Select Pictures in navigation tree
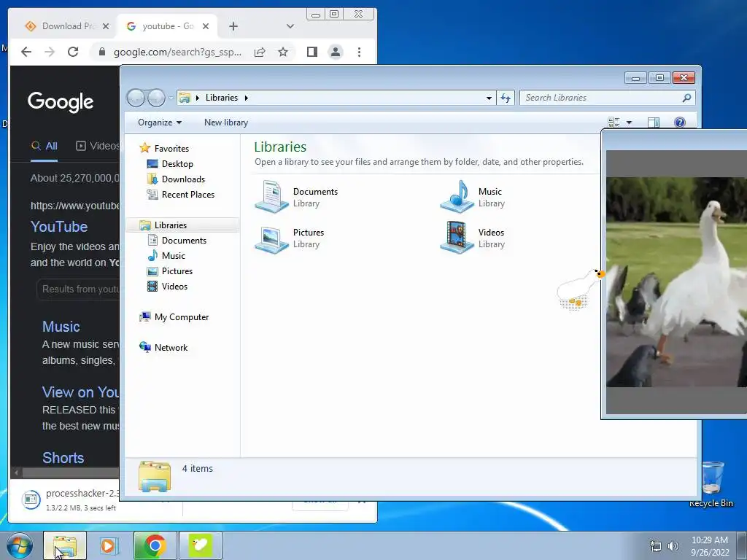This screenshot has width=747, height=560. 177,271
